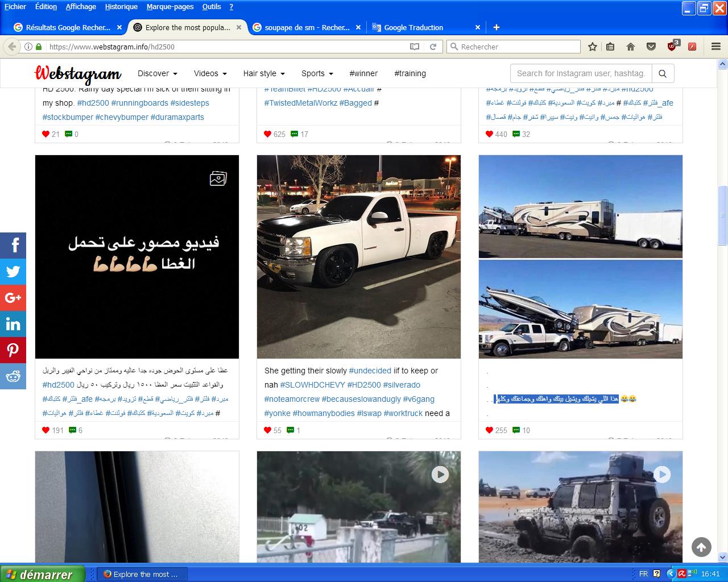Go to Firefox home page icon
This screenshot has height=582, width=728.
click(630, 47)
